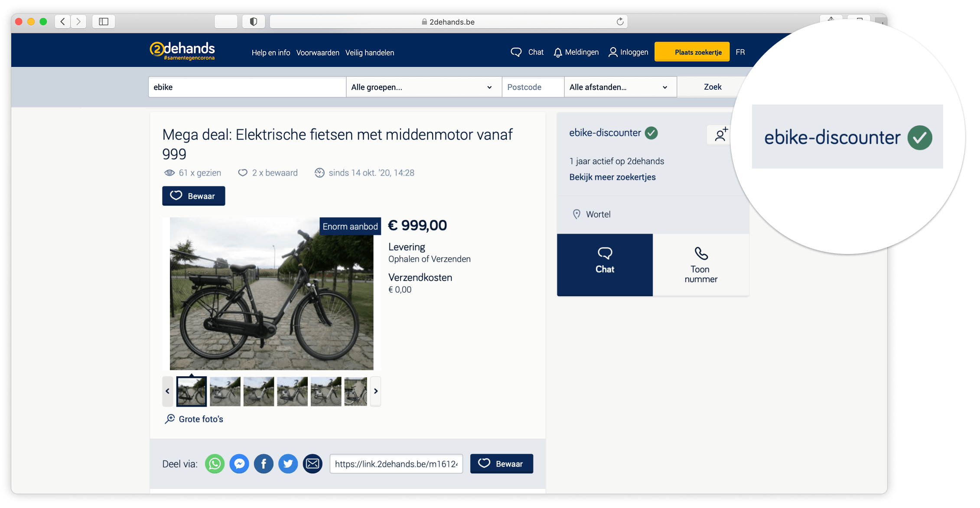Select the third bike thumbnail
The image size is (980, 508).
point(259,391)
